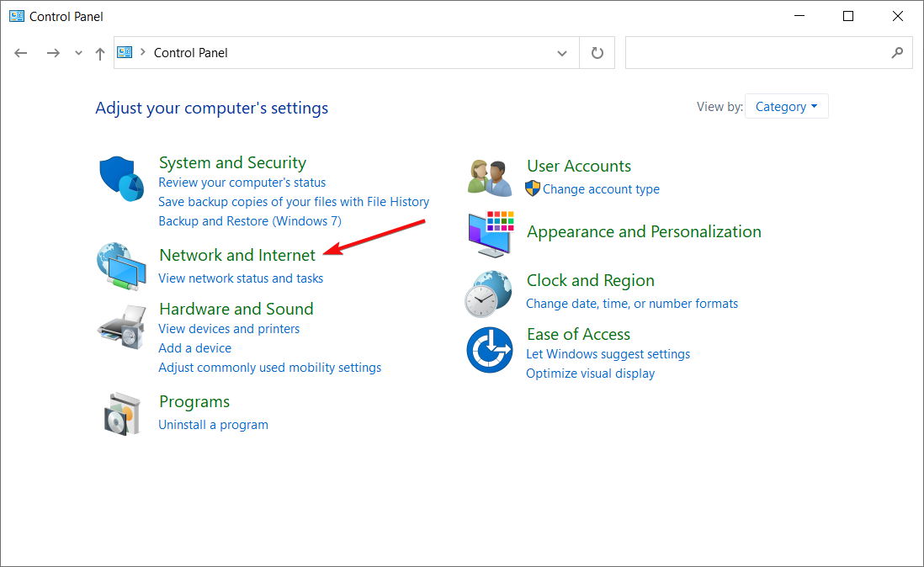The height and width of the screenshot is (567, 924).
Task: Click the Programs disc box icon
Action: click(121, 412)
